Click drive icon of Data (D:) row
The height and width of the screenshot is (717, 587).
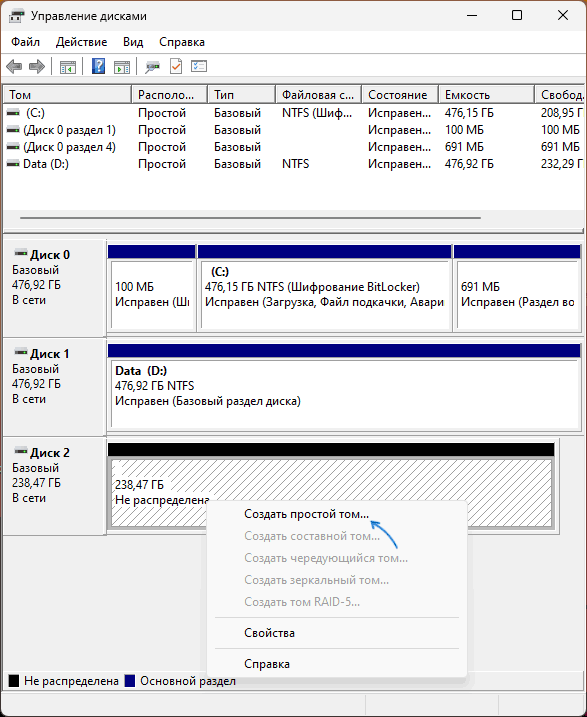click(x=13, y=164)
